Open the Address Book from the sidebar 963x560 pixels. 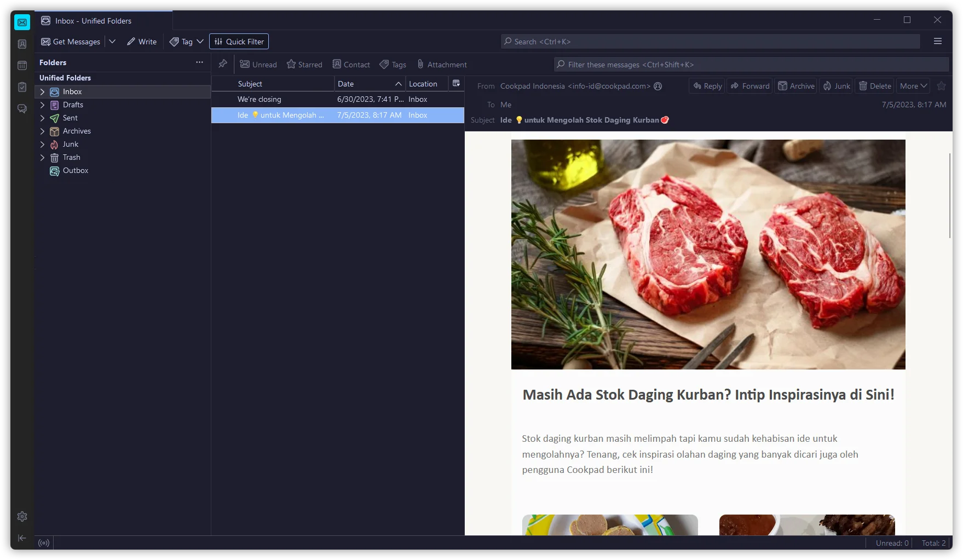[x=22, y=44]
